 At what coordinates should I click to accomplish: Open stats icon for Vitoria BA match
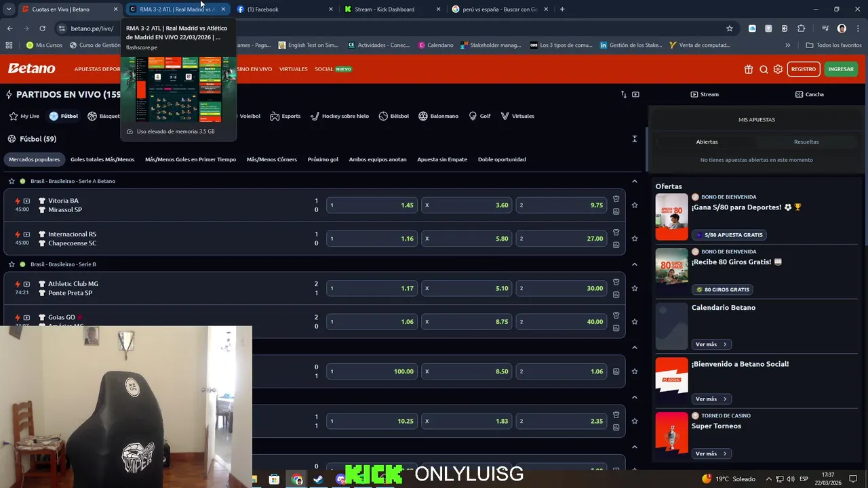point(616,211)
